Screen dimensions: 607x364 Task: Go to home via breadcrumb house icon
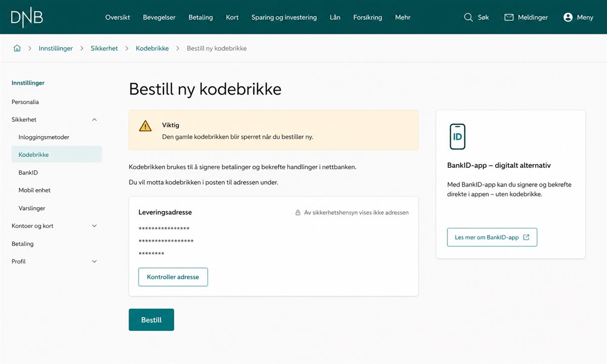click(17, 49)
